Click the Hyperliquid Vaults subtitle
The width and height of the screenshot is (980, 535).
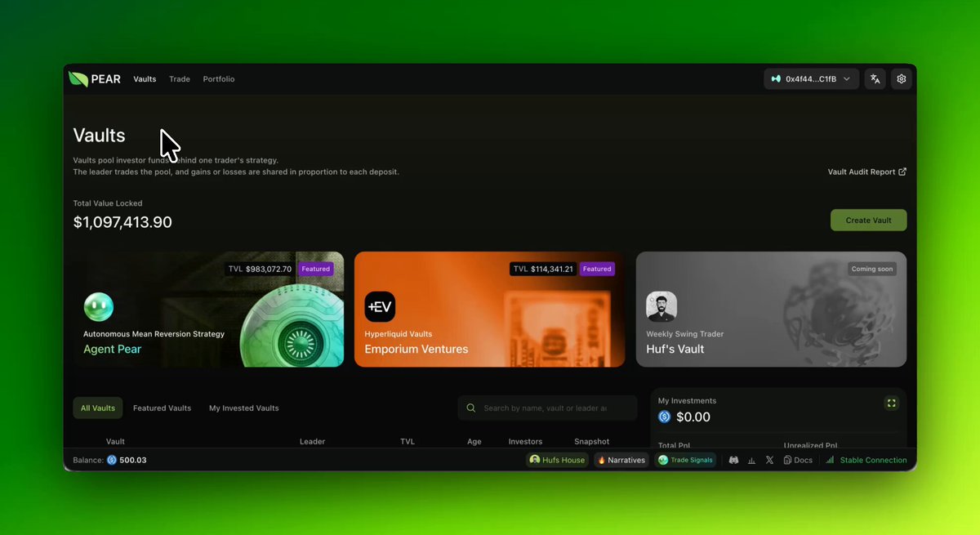point(399,334)
